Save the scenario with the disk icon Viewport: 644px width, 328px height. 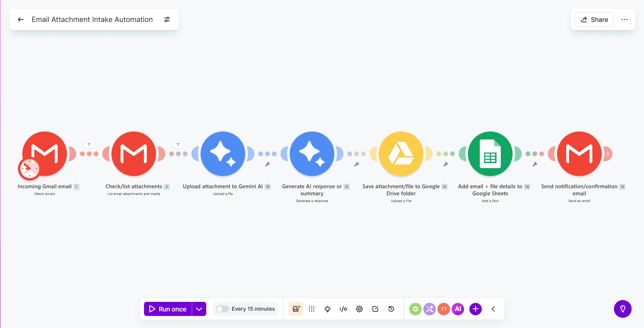(x=296, y=309)
